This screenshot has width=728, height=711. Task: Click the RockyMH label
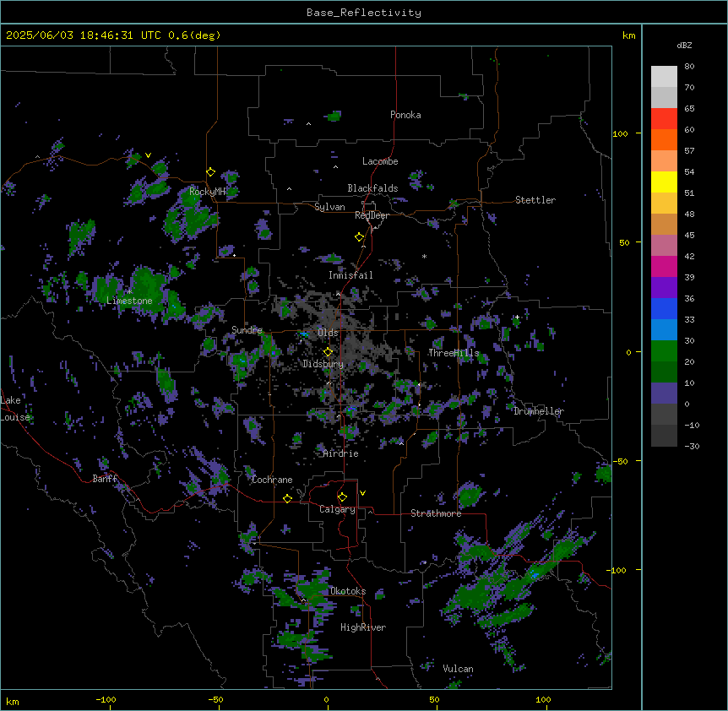point(207,192)
